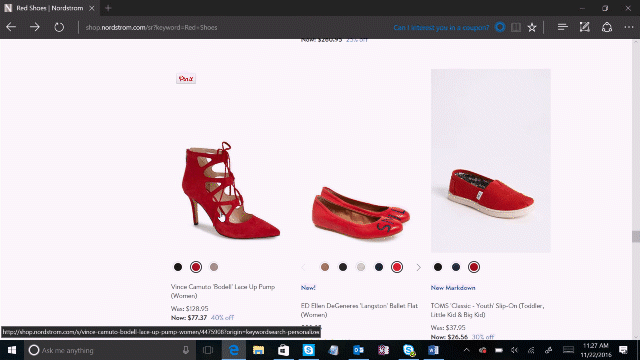Add page to favorites with star
640x360 pixels.
click(x=531, y=27)
